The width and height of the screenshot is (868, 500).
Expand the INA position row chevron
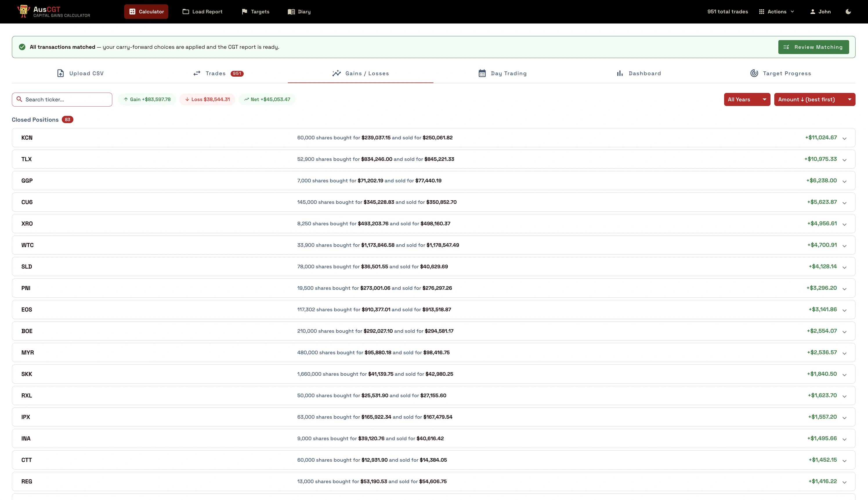[x=844, y=439]
